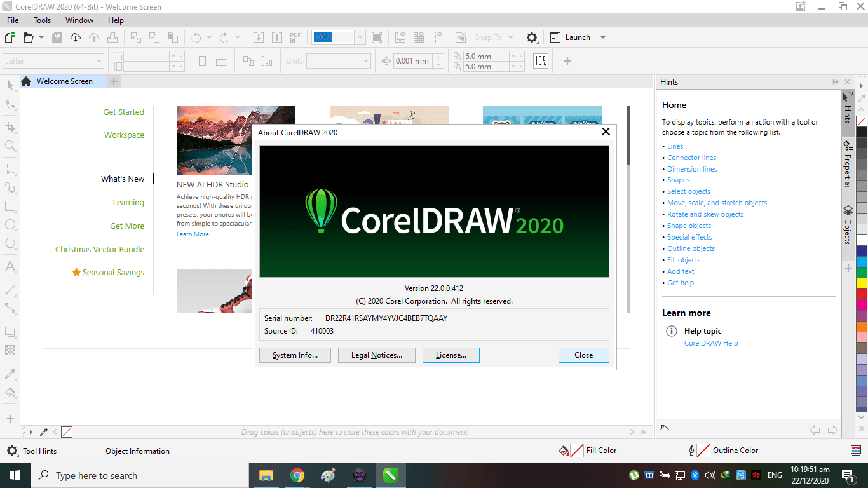Click the System Info button
The image size is (868, 488).
click(295, 355)
